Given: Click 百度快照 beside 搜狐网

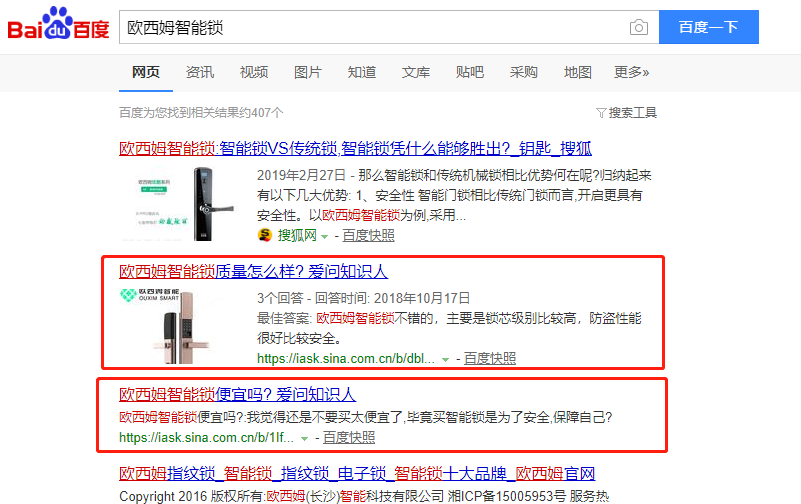Looking at the screenshot, I should [x=368, y=236].
